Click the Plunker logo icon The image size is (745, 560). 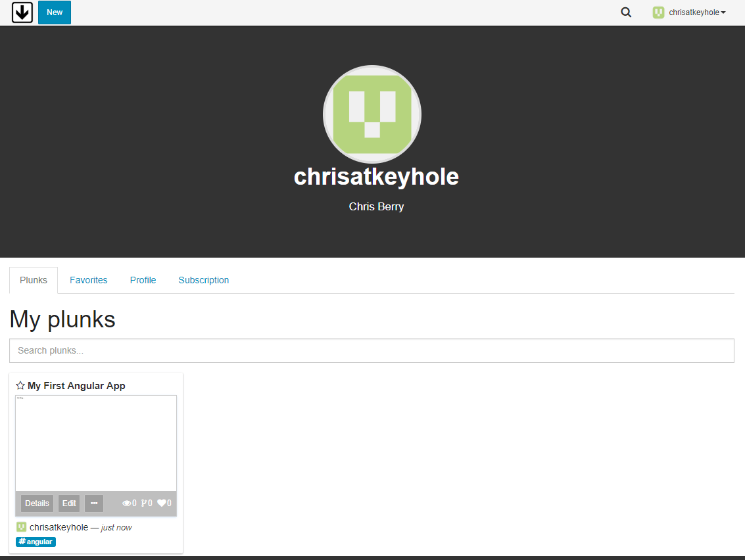click(22, 12)
